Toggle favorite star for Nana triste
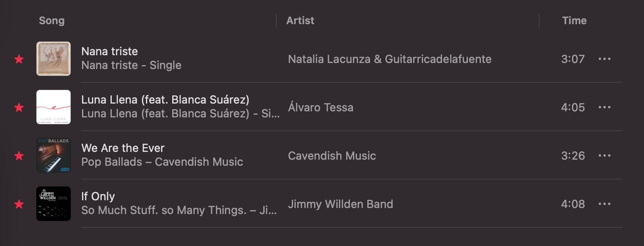Image resolution: width=644 pixels, height=246 pixels. point(19,59)
